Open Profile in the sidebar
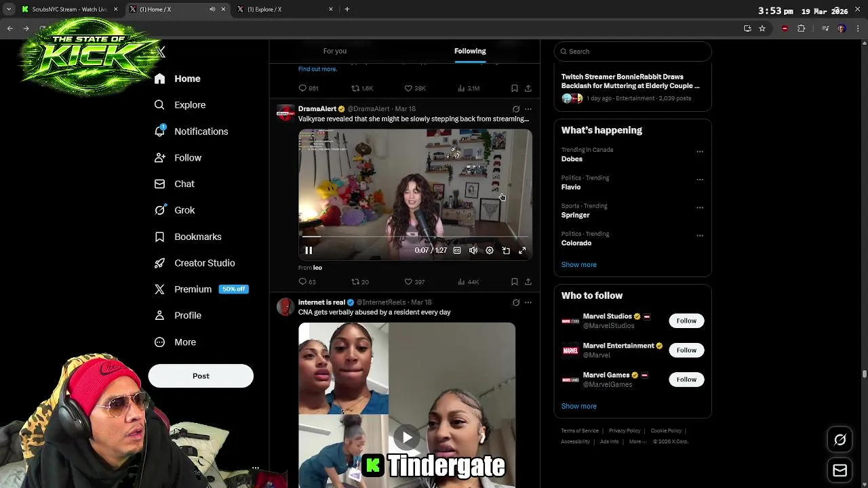This screenshot has width=868, height=488. (x=178, y=315)
